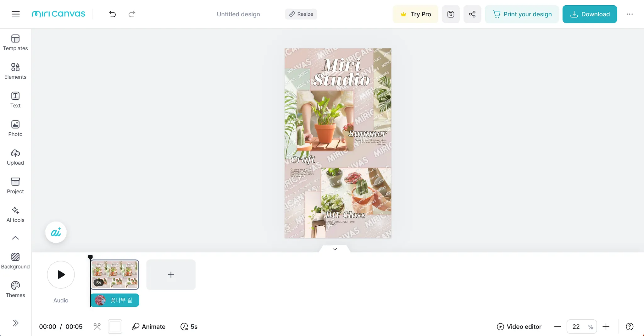
Task: Add a new page with plus tile
Action: coord(171,275)
